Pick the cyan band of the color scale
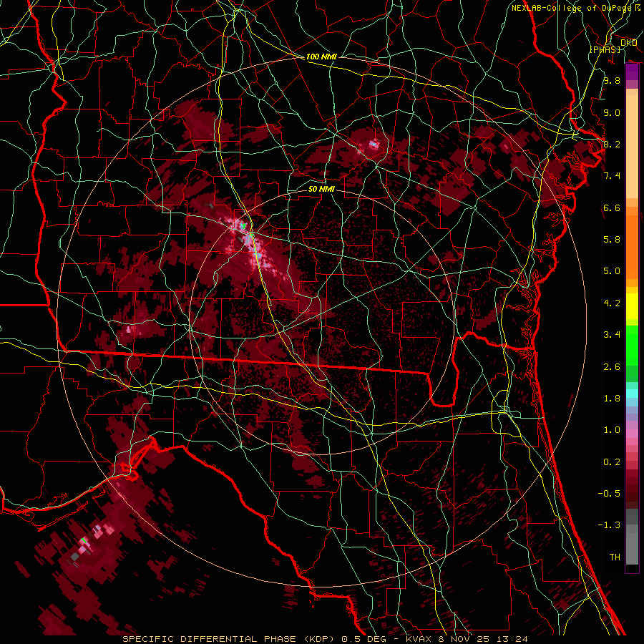644x644 pixels. tap(632, 394)
